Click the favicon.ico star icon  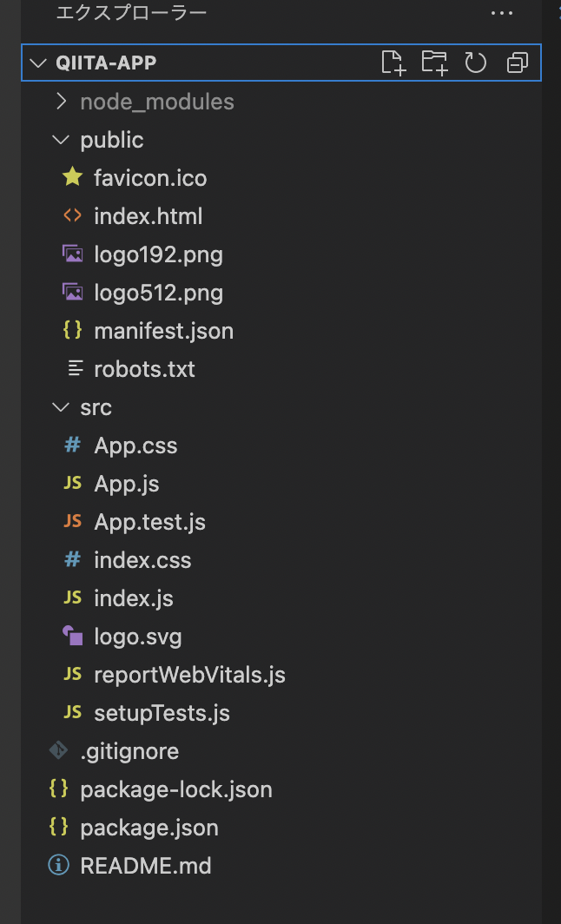pyautogui.click(x=73, y=178)
